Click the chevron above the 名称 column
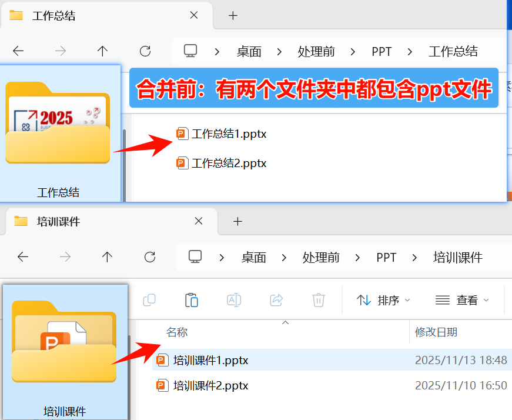This screenshot has height=420, width=512. 285,322
